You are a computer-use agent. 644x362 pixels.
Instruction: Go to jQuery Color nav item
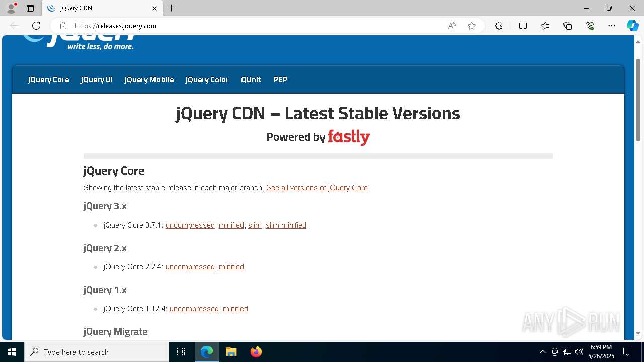pyautogui.click(x=207, y=80)
